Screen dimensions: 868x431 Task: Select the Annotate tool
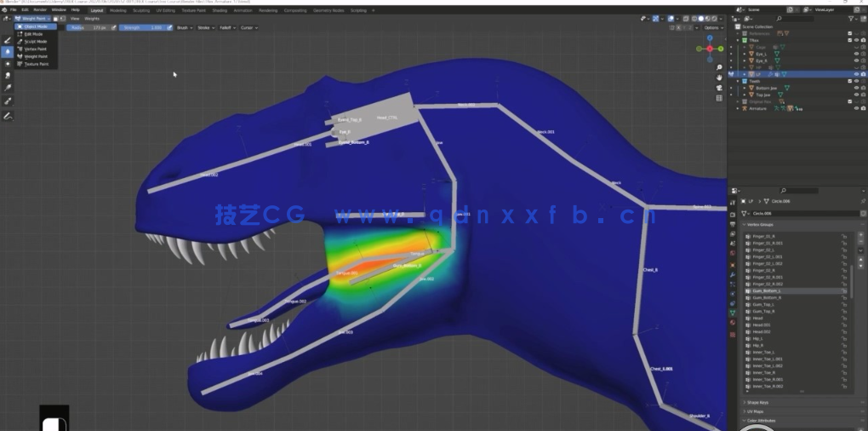point(7,116)
